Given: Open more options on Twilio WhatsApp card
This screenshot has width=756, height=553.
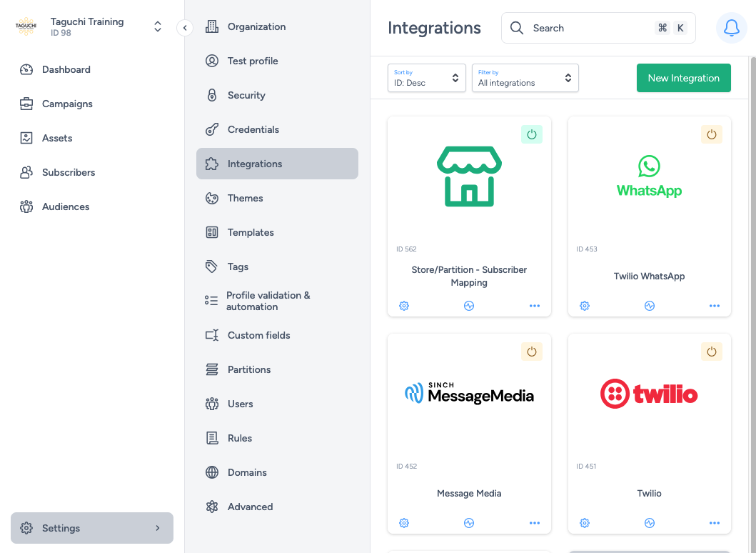Looking at the screenshot, I should [x=715, y=306].
